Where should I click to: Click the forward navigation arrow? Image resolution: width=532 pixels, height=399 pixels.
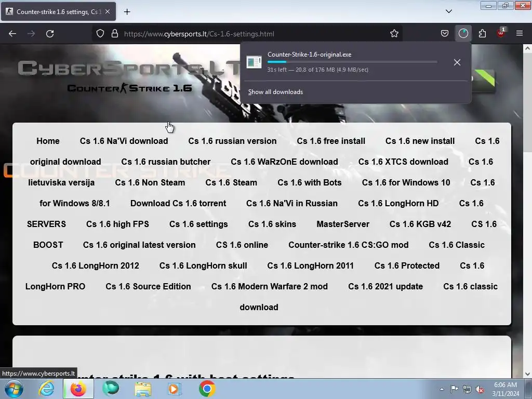click(x=31, y=34)
